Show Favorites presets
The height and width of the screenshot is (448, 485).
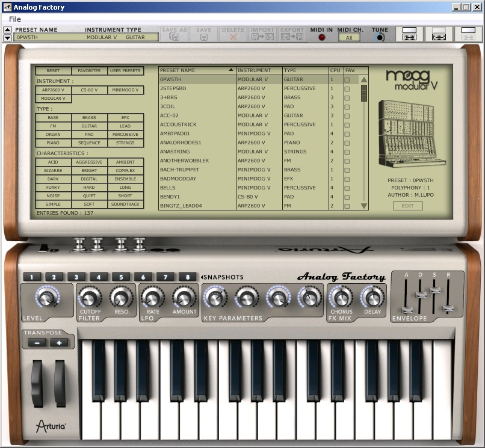tap(89, 70)
